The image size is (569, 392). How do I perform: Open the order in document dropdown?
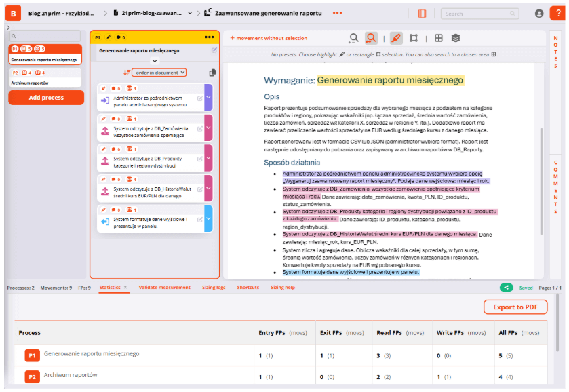coord(159,73)
